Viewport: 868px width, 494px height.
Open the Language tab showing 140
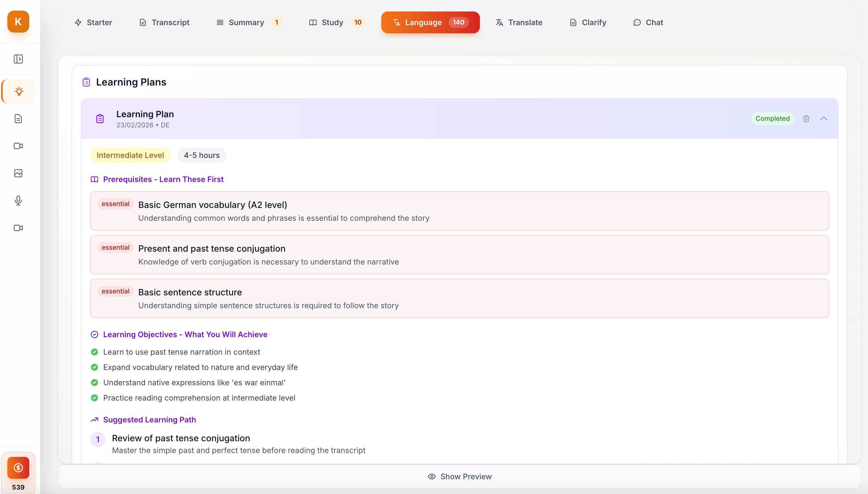430,22
